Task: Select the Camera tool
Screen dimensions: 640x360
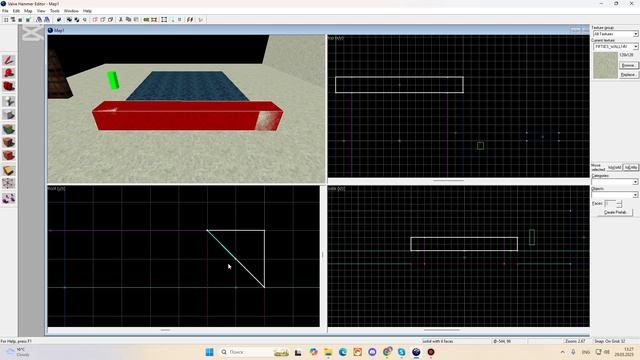Action: coord(9,86)
